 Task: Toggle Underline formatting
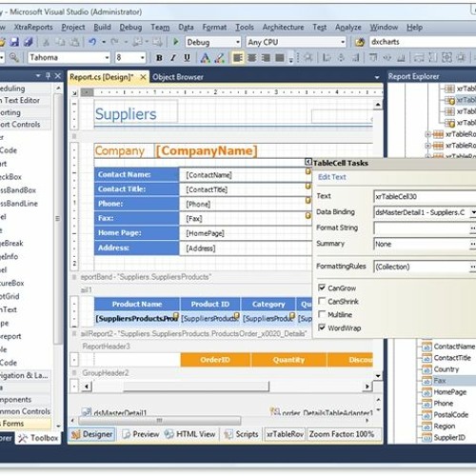point(188,58)
